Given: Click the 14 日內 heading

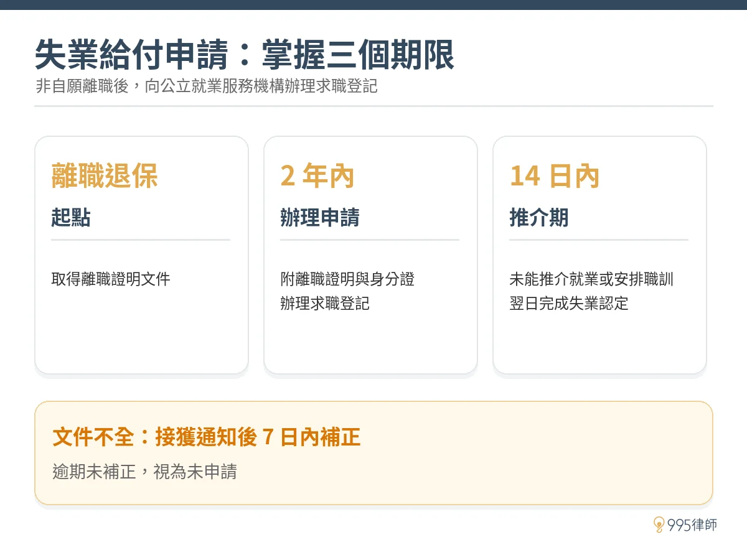Looking at the screenshot, I should (554, 176).
